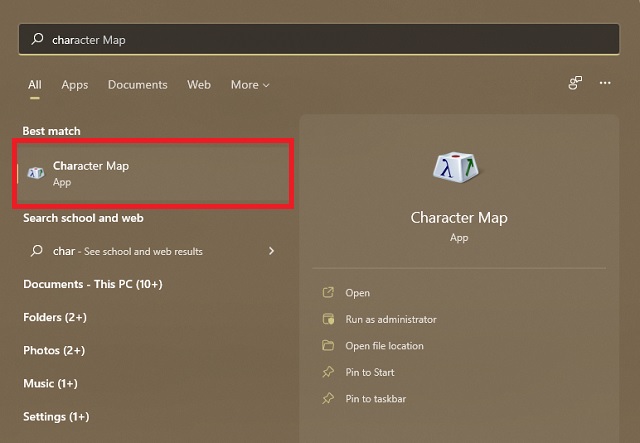Open the three-dot options menu
The image size is (640, 443).
click(x=605, y=83)
